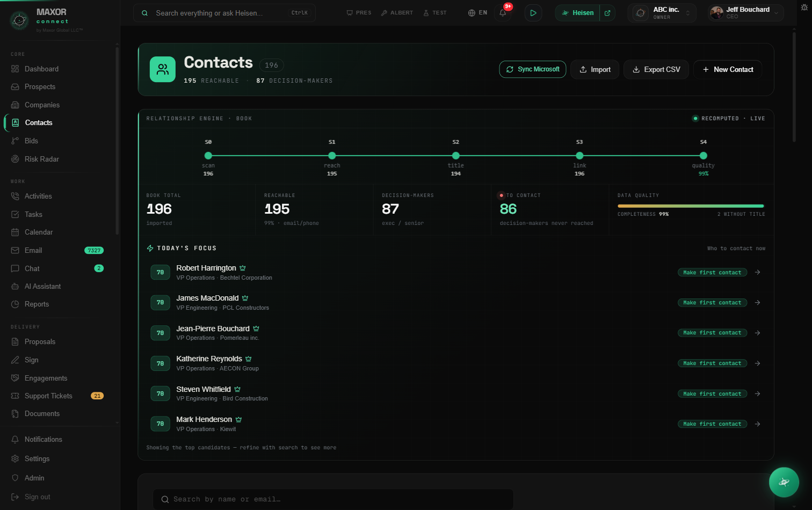Open the Email sidebar icon
The height and width of the screenshot is (510, 812).
click(x=15, y=250)
